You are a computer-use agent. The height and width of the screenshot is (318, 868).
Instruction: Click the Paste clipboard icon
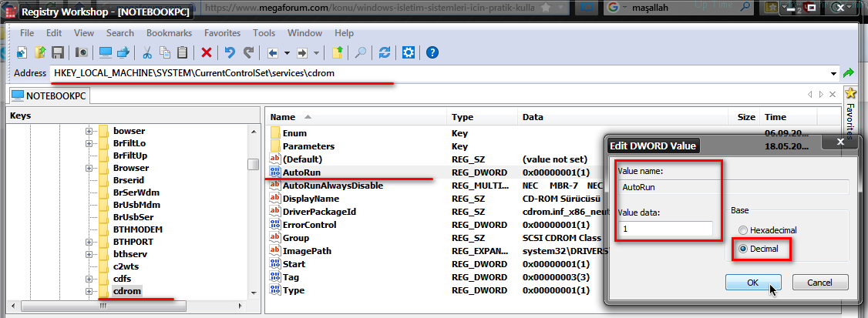coord(182,52)
